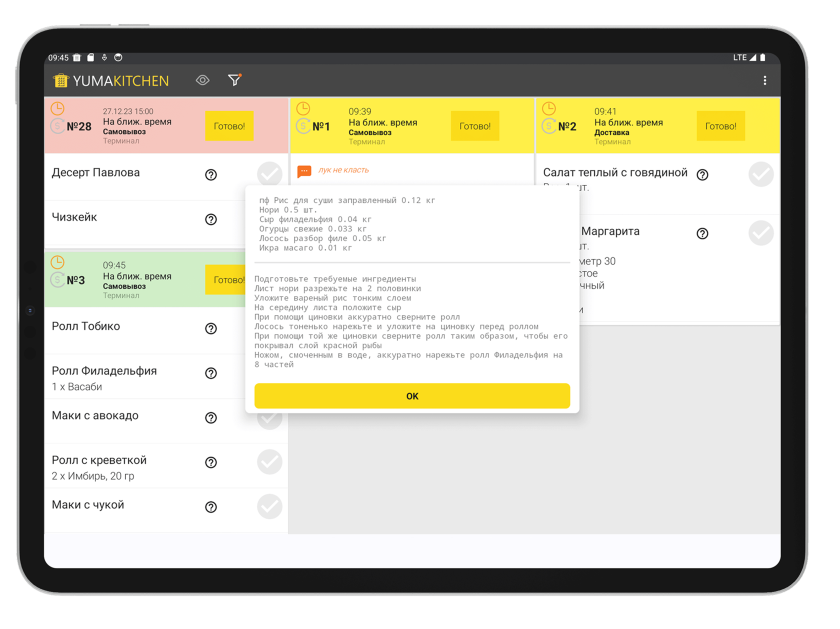The height and width of the screenshot is (629, 840).
Task: Click the clock icon on order №2
Action: tap(548, 108)
